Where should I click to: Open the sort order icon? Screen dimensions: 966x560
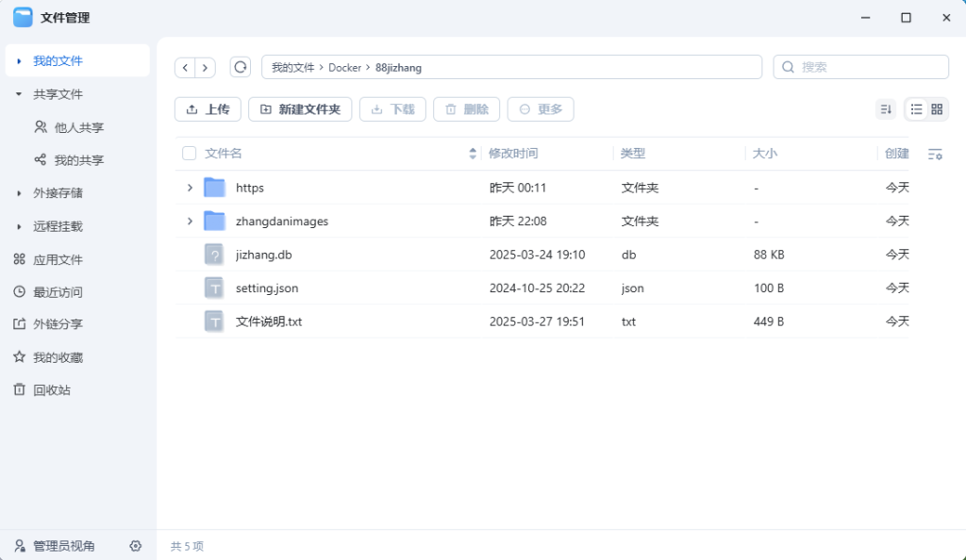(x=885, y=109)
